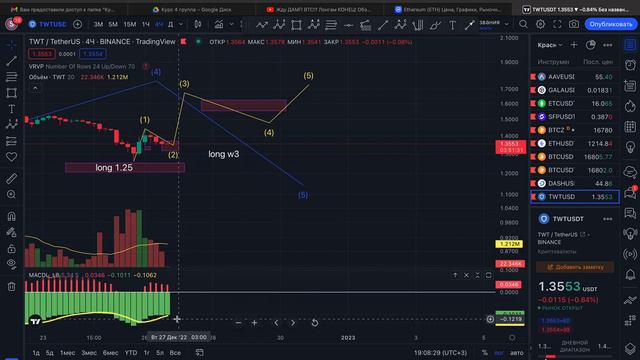Switch to 5M timeframe

click(x=113, y=24)
